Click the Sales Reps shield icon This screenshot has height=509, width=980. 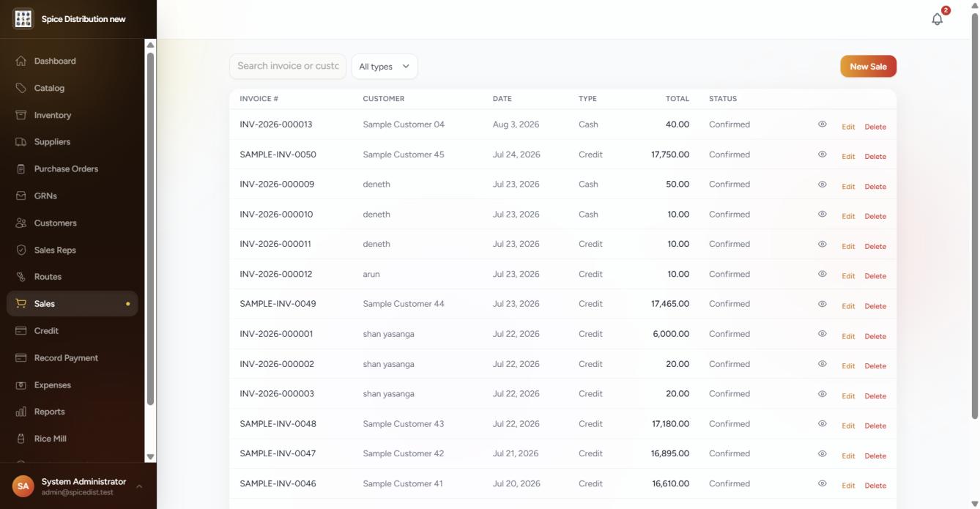coord(21,250)
